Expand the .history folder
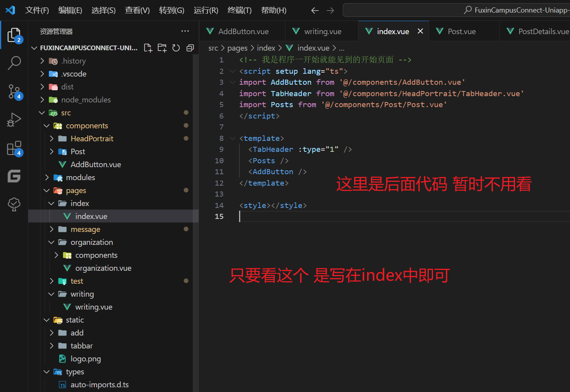Screen dimensions: 570x392 pos(42,61)
